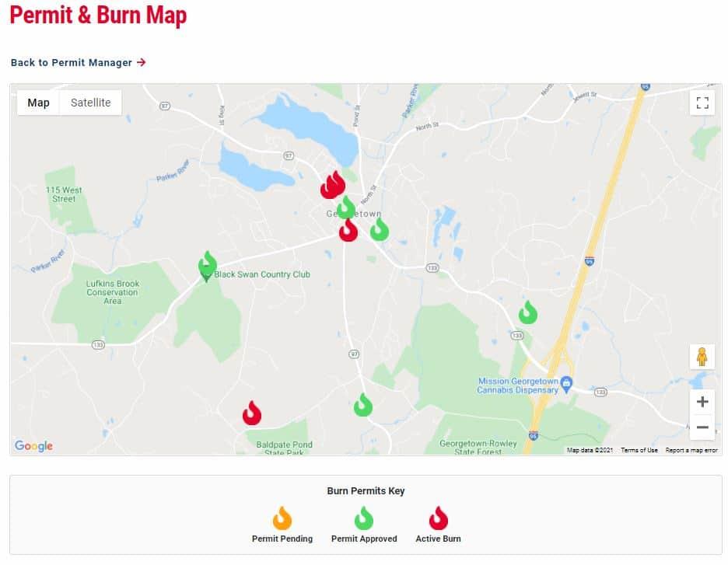Click green flame marker overlapping Georgetown label
The width and height of the screenshot is (728, 565).
(345, 207)
